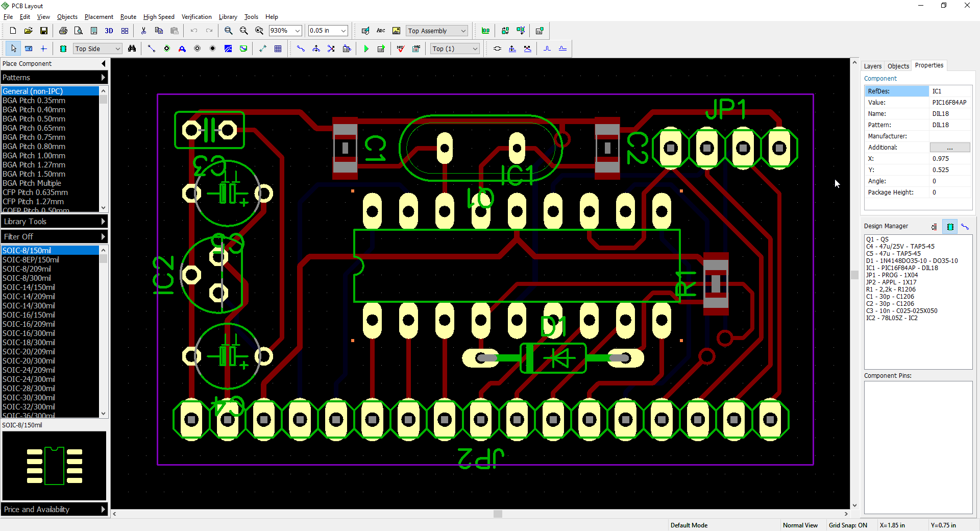The image size is (980, 531).
Task: Select the measurement arrow tool
Action: point(262,49)
